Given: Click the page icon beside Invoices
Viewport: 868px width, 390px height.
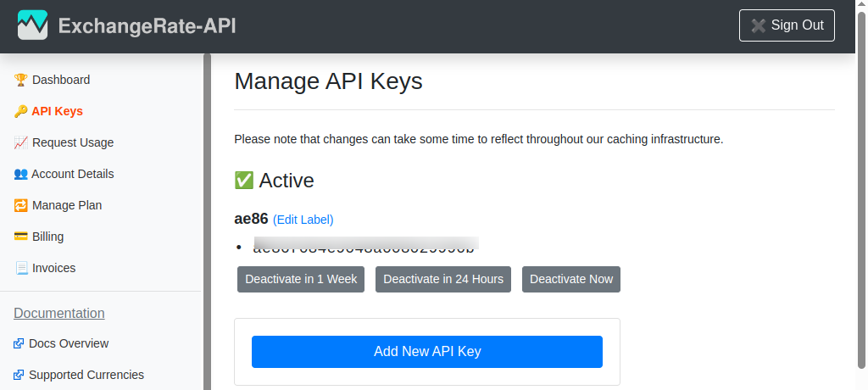Looking at the screenshot, I should click(x=21, y=268).
